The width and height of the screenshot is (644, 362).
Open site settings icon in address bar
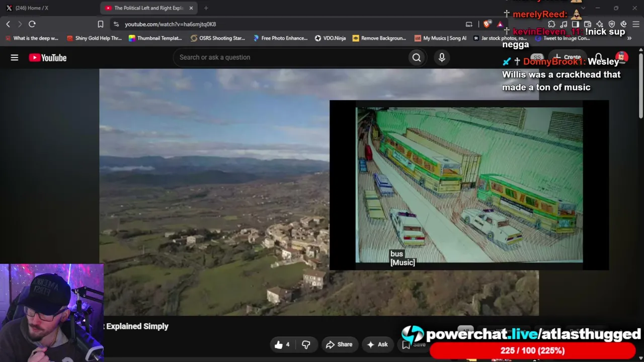116,24
